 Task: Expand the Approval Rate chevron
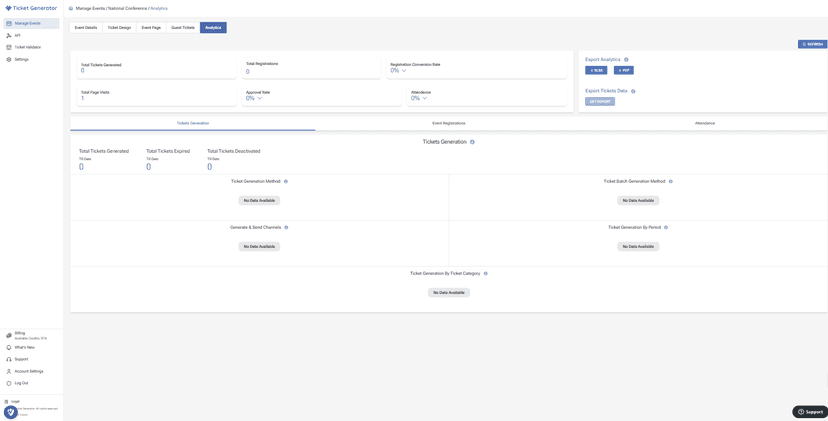pyautogui.click(x=260, y=98)
